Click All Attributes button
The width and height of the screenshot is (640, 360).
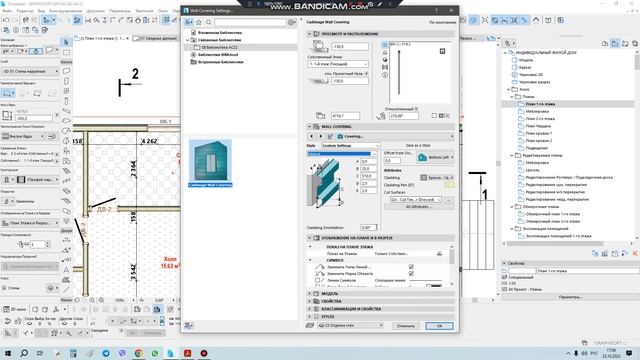pos(419,207)
